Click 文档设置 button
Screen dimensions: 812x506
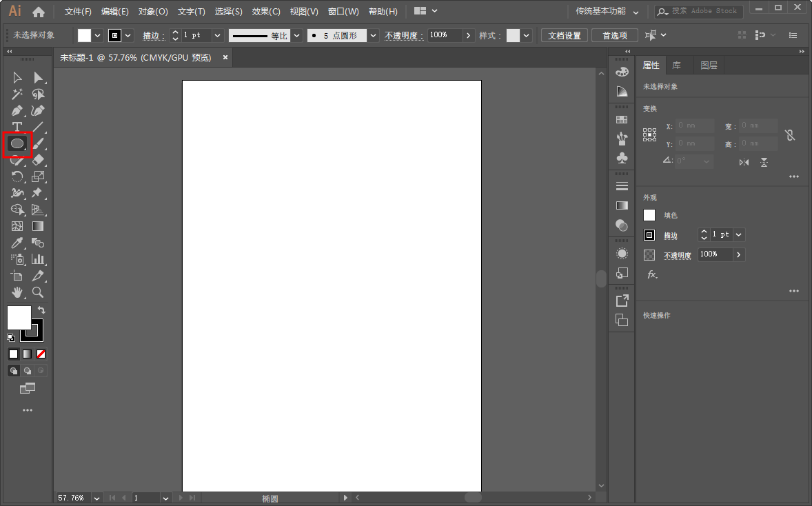(x=565, y=35)
